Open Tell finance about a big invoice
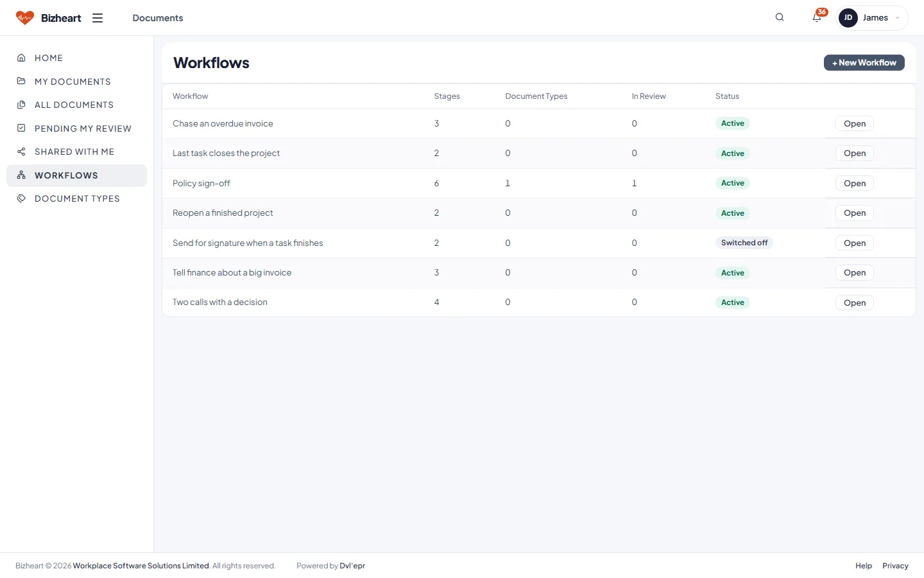This screenshot has height=578, width=924. click(854, 273)
